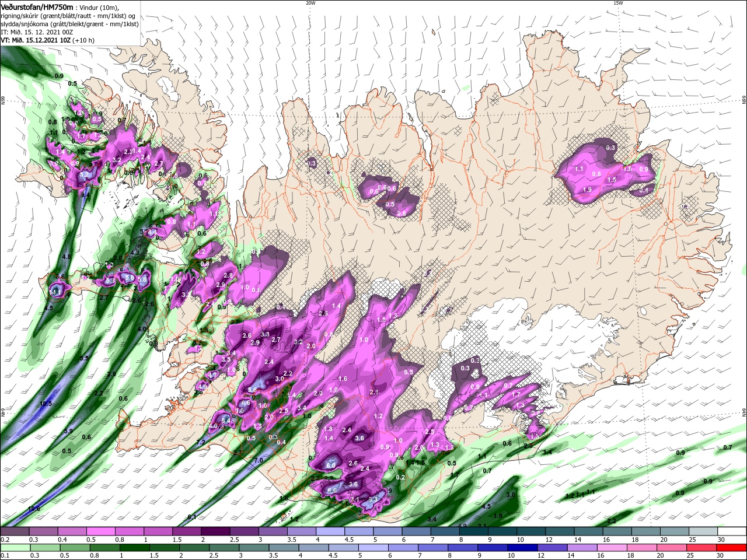This screenshot has height=560, width=747.
Task: Click the darkest purple snow-scale swatch labeled 2
Action: (x=215, y=531)
